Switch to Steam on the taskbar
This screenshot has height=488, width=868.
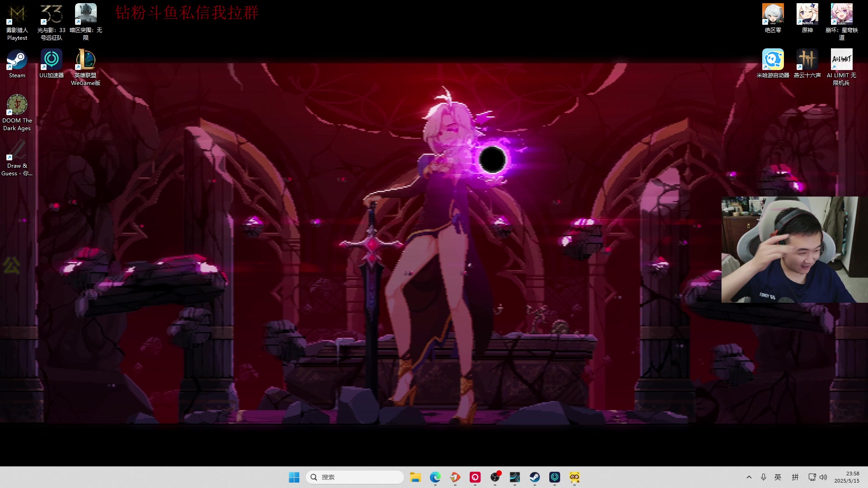click(535, 477)
